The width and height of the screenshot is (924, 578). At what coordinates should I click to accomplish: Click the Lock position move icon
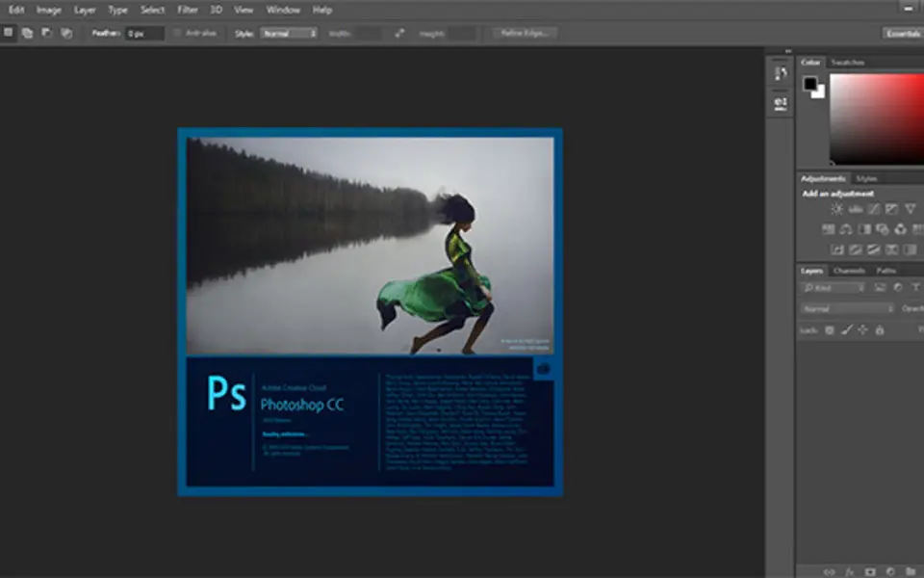[x=863, y=330]
